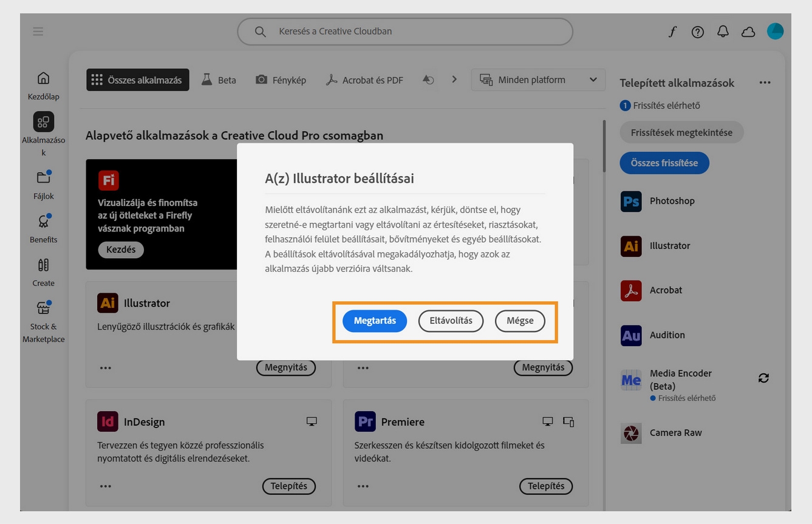Open more options for Telepített alkalmazások
The width and height of the screenshot is (812, 524).
click(765, 83)
